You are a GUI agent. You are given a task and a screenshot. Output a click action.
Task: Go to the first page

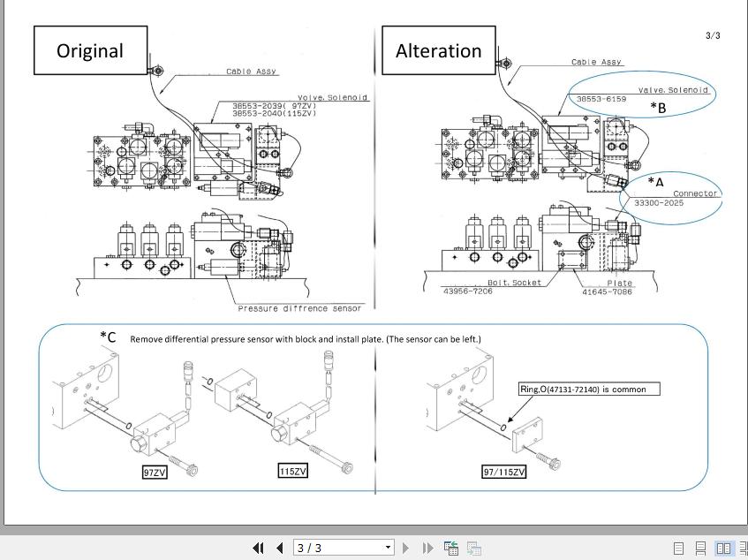[x=259, y=548]
